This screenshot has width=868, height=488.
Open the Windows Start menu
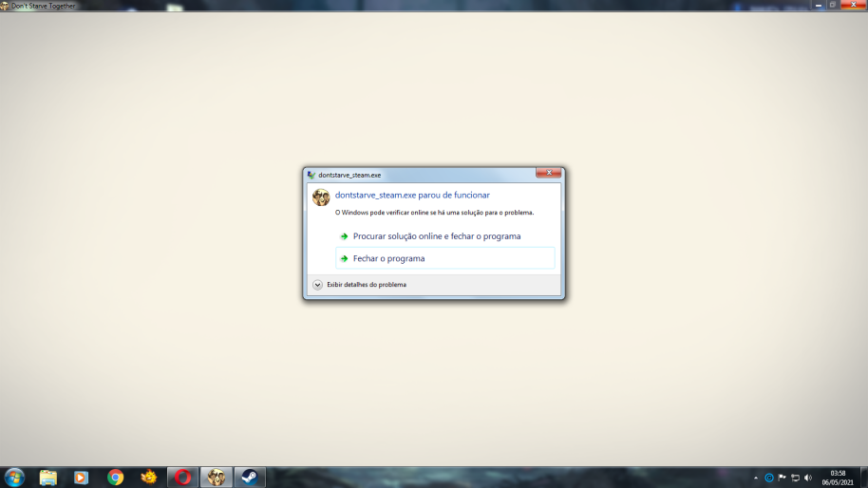[14, 477]
